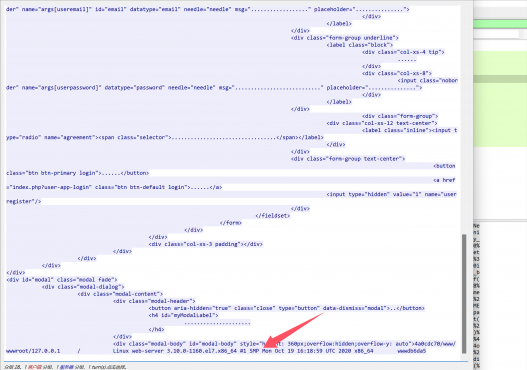Click the btn-primary login button code line
The height and width of the screenshot is (370, 527).
tap(77, 173)
